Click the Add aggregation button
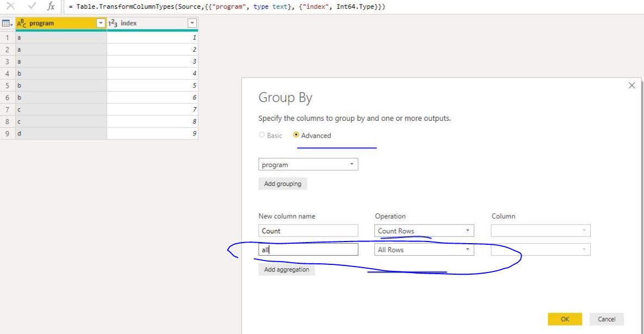The image size is (644, 334). point(287,269)
